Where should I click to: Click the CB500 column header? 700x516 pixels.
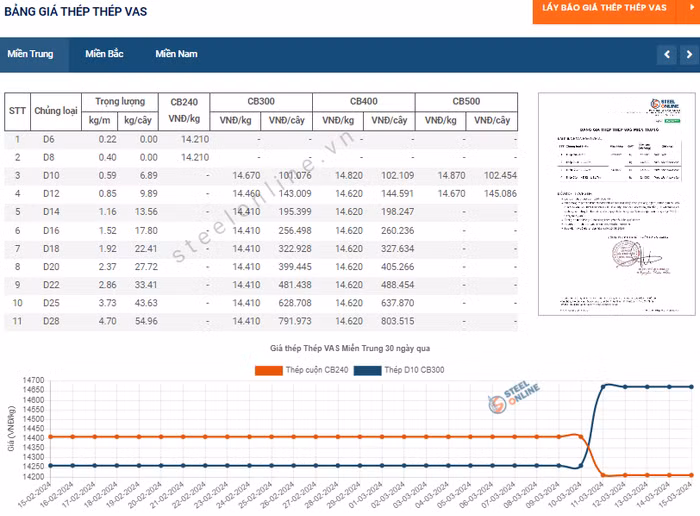click(x=467, y=102)
